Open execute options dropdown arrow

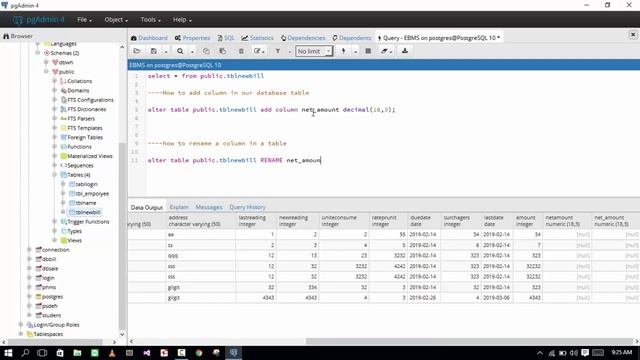[355, 51]
